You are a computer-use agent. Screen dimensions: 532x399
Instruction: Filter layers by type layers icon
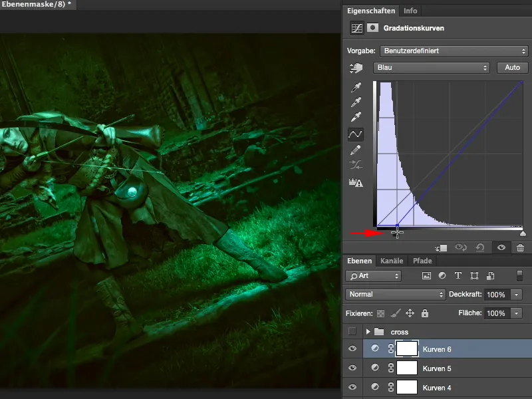tap(458, 276)
